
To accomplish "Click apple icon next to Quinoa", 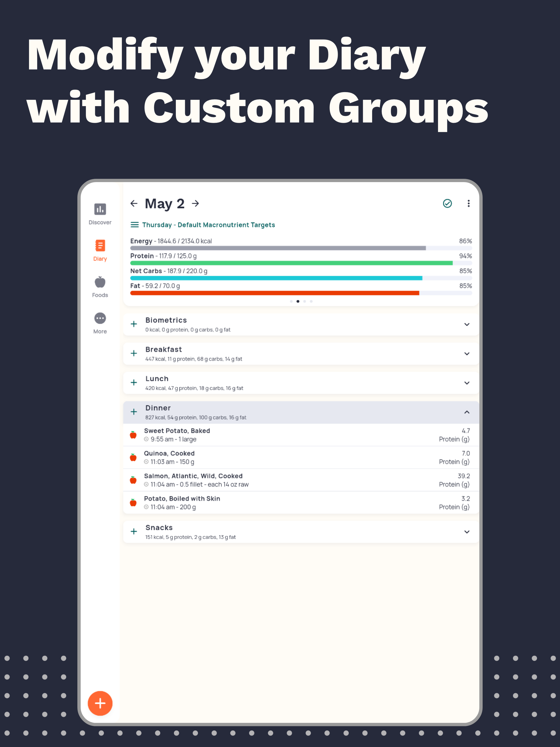I will click(133, 457).
